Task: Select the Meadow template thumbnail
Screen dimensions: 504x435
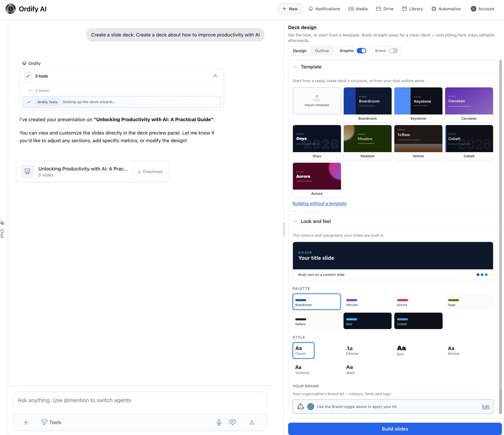Action: point(367,142)
